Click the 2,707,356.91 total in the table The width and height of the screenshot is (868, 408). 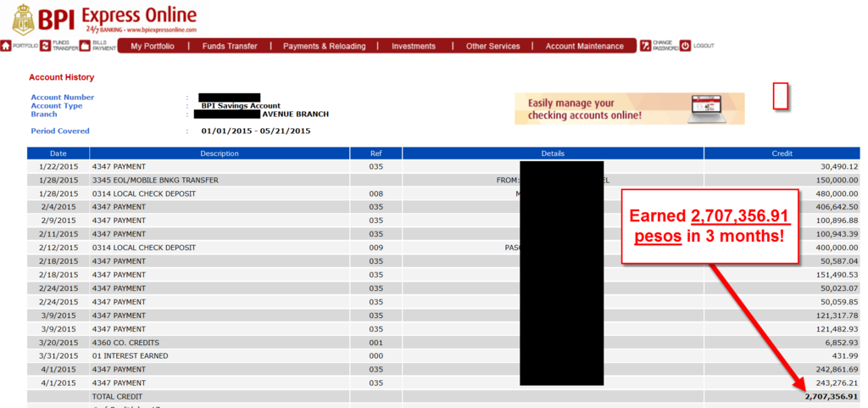tap(832, 396)
